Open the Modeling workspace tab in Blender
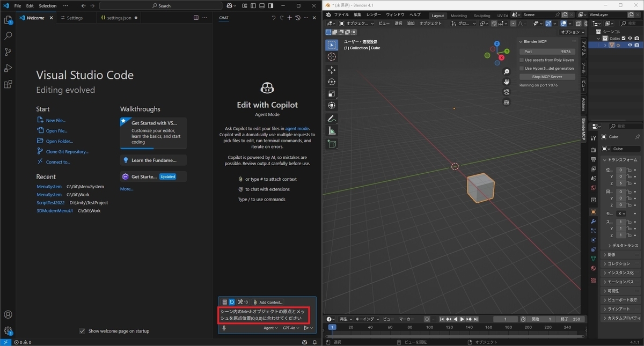The image size is (644, 346). (x=458, y=16)
